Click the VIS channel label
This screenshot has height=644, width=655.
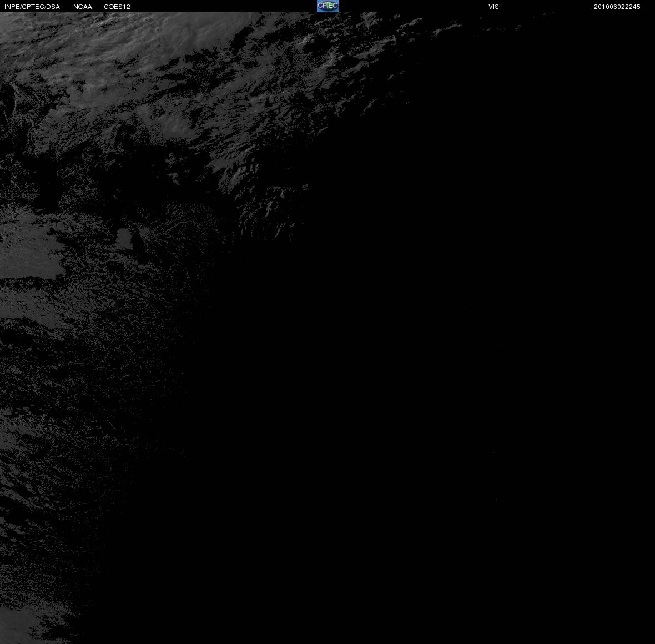click(494, 7)
